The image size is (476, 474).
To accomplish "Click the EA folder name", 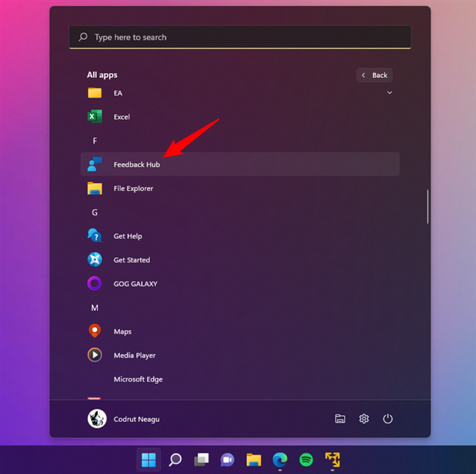I will click(118, 93).
